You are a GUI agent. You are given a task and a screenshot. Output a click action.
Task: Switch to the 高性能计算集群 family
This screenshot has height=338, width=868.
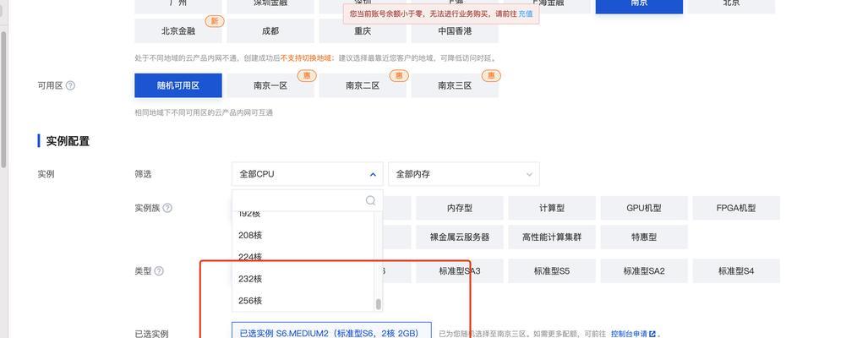(x=552, y=237)
